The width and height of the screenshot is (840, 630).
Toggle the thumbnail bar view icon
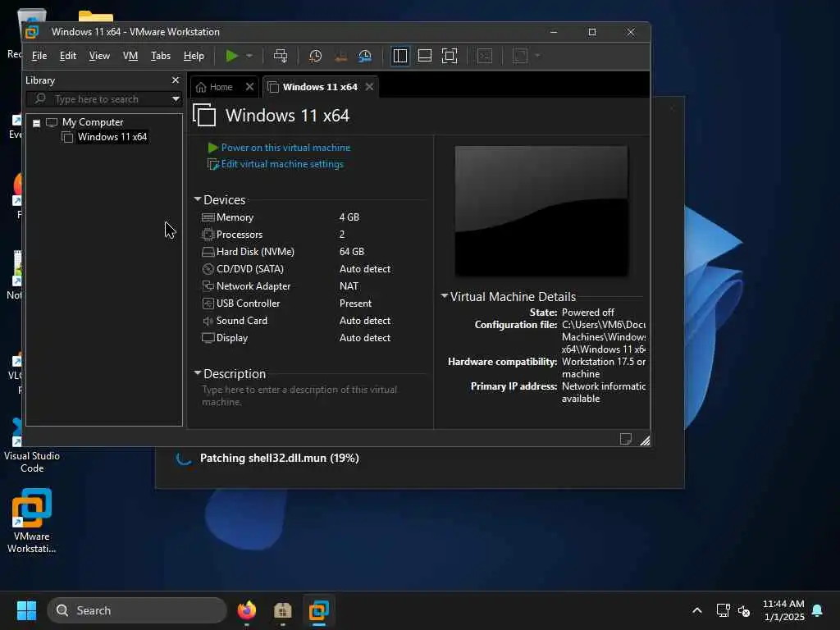(x=425, y=56)
